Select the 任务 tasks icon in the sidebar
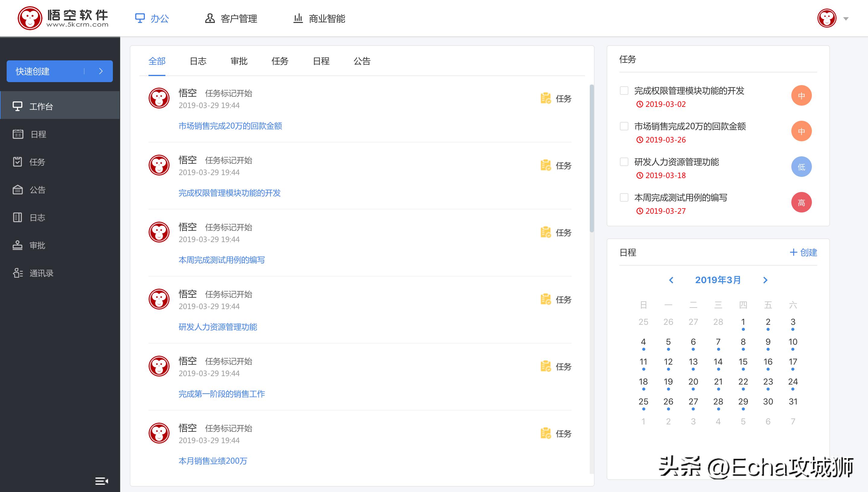Screen dimensions: 868x492 (x=37, y=162)
